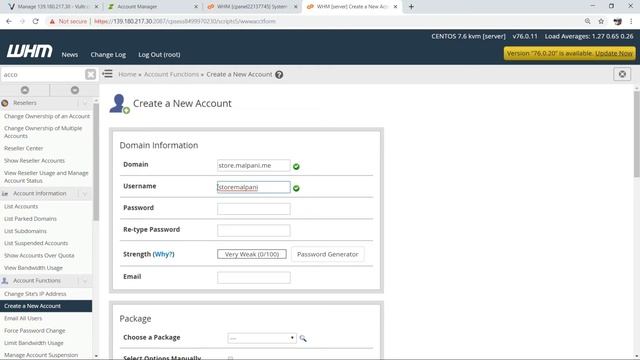Image resolution: width=640 pixels, height=360 pixels.
Task: Collapse the Account Functions section
Action: [85, 281]
